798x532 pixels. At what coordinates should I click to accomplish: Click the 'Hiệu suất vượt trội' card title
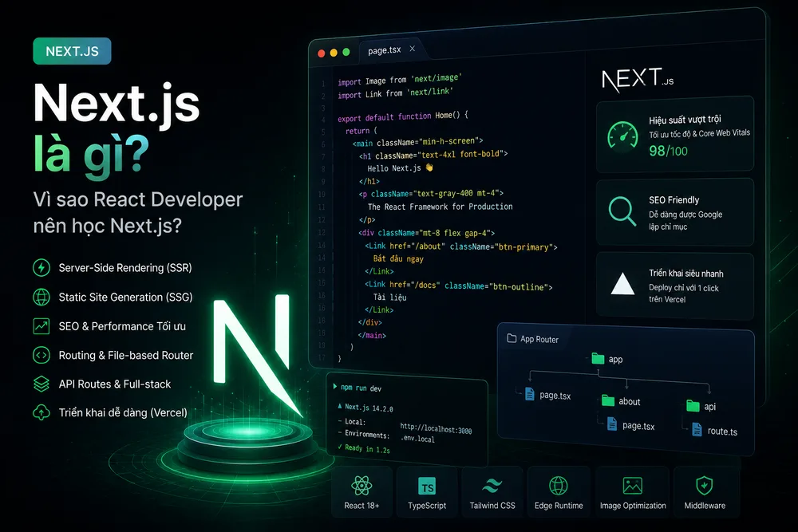click(x=685, y=120)
